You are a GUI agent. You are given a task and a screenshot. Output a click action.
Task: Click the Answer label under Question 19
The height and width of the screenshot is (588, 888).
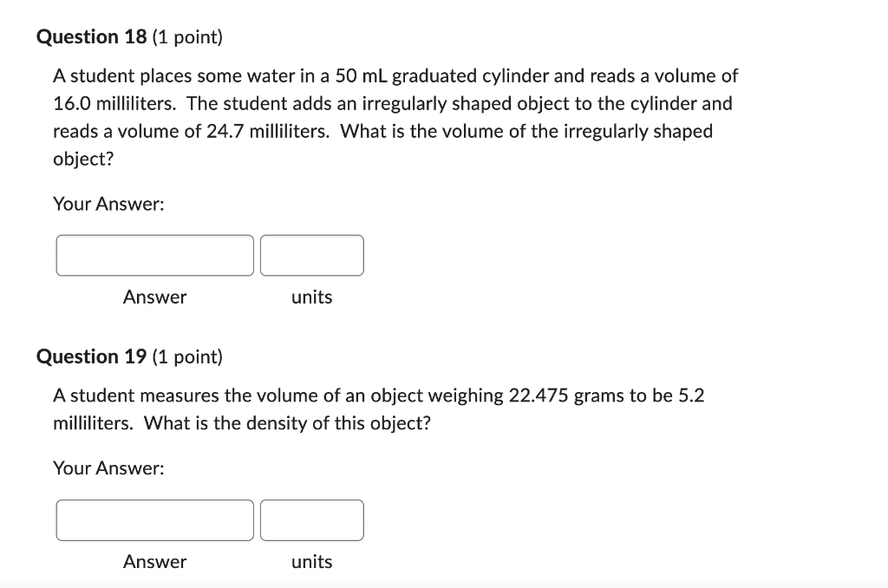click(155, 561)
